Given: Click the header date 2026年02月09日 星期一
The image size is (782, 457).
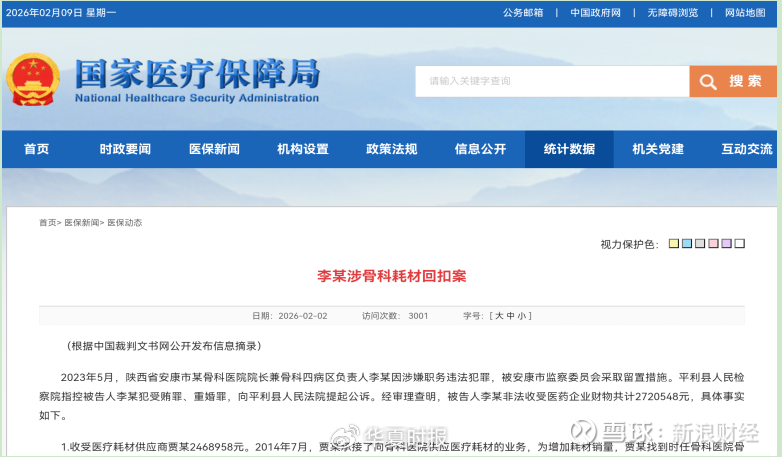Looking at the screenshot, I should pos(61,13).
